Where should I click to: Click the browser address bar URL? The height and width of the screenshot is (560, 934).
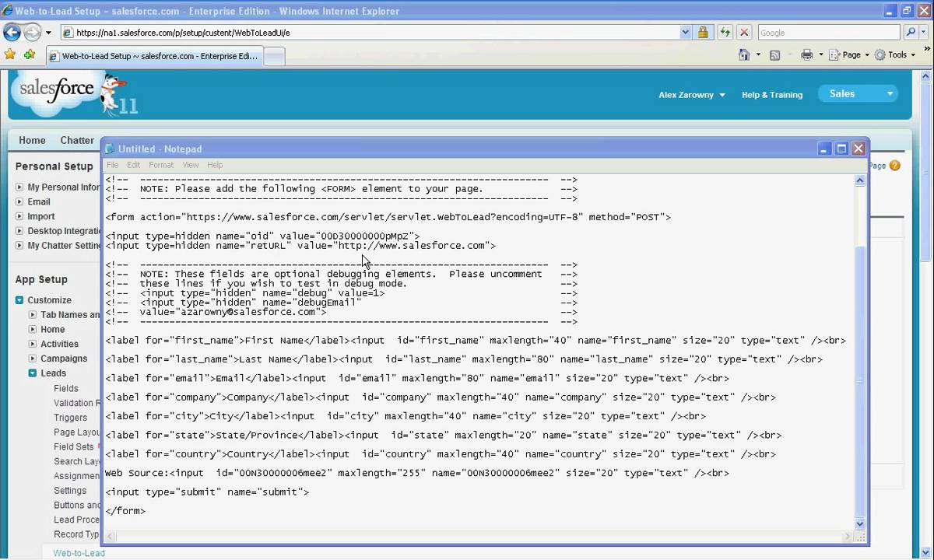pos(183,33)
